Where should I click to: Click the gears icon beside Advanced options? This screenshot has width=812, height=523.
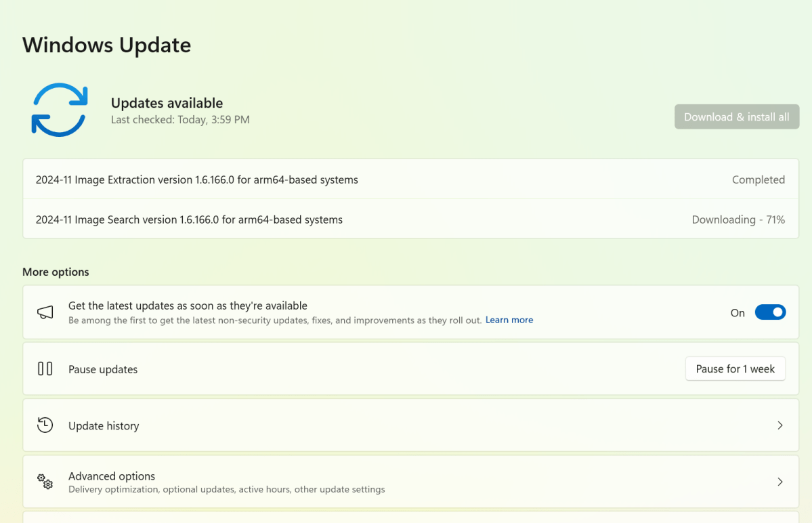pyautogui.click(x=45, y=481)
